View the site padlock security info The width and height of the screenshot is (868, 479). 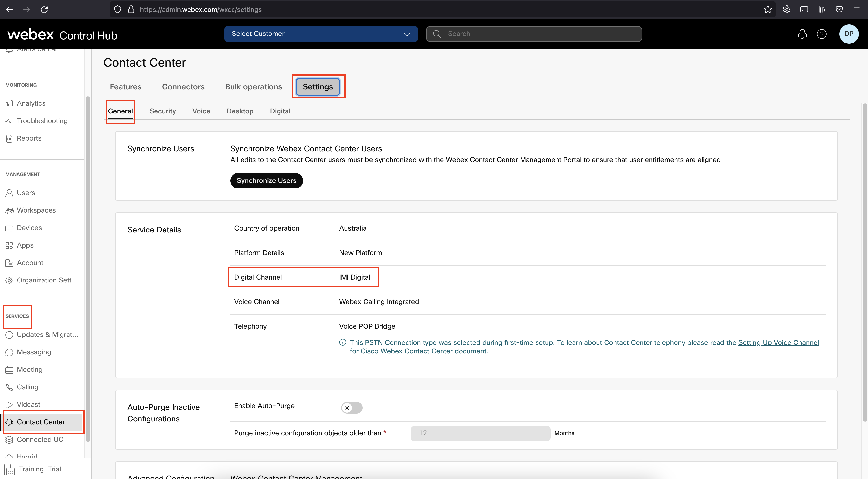(x=131, y=9)
